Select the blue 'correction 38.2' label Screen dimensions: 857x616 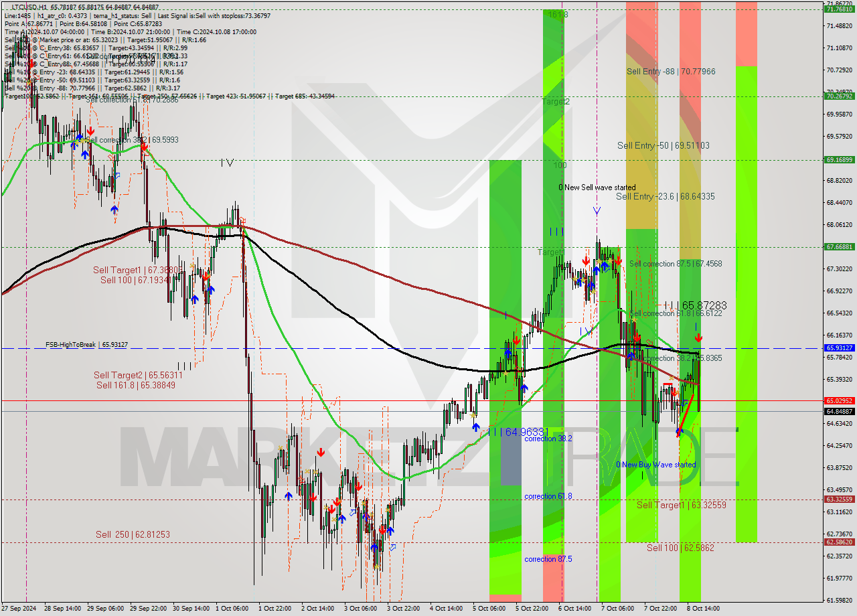[x=548, y=439]
